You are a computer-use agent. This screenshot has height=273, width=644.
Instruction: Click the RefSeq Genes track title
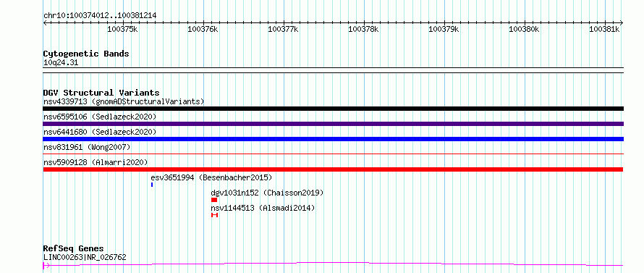coord(73,249)
